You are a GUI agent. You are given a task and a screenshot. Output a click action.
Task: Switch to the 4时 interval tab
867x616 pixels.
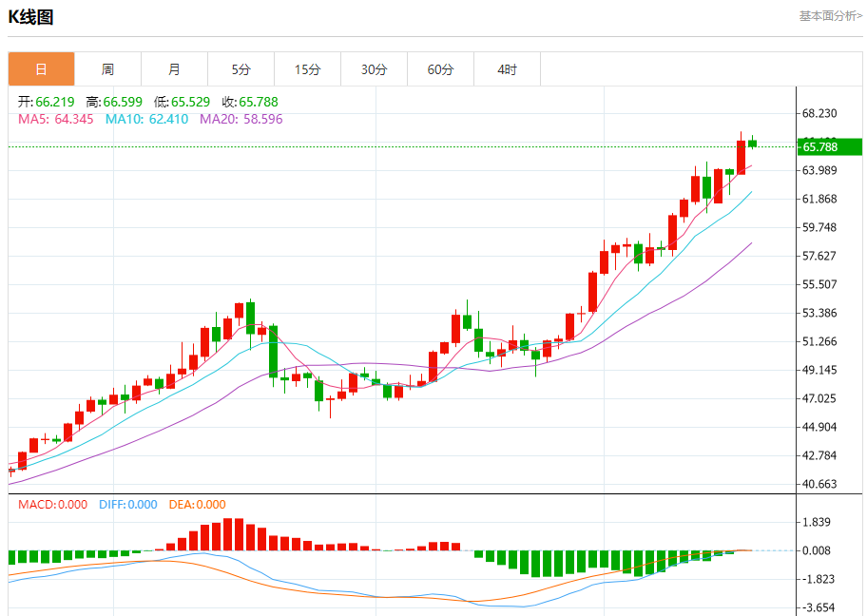tap(507, 69)
